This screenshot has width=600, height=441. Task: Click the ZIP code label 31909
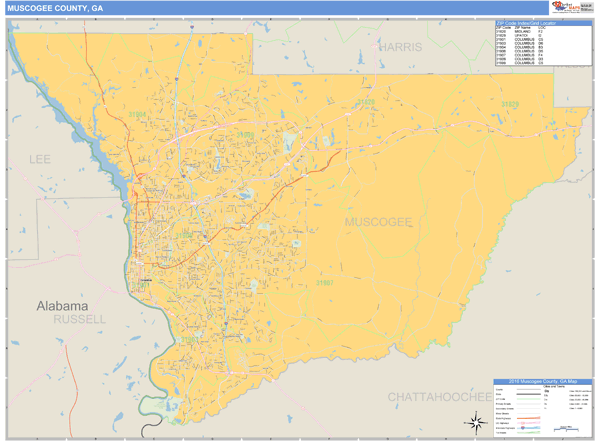coord(245,135)
